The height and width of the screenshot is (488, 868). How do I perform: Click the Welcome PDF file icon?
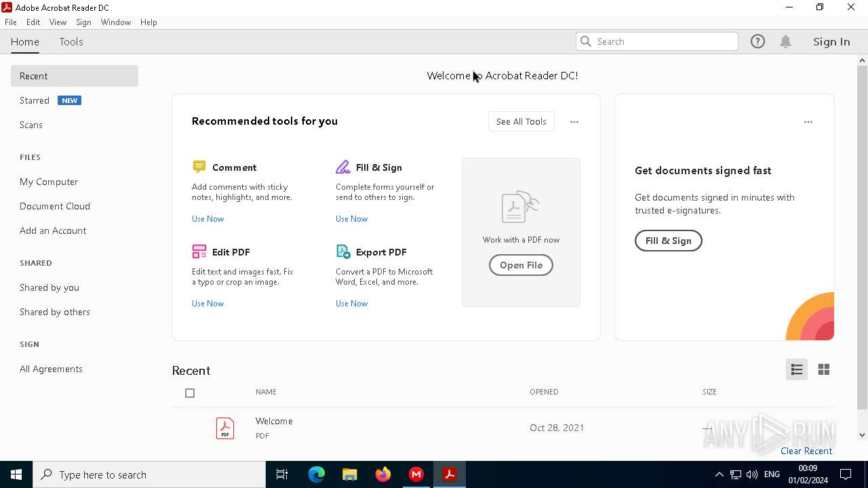tap(225, 428)
